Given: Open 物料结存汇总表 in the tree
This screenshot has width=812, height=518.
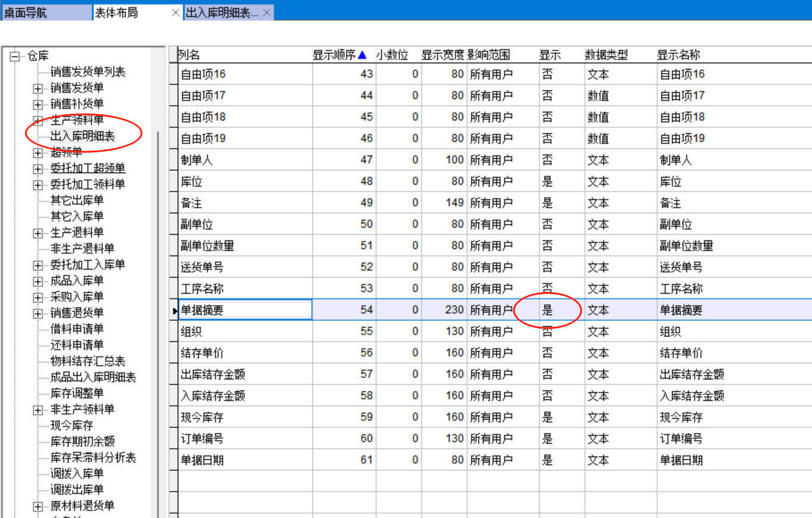Looking at the screenshot, I should pos(88,361).
